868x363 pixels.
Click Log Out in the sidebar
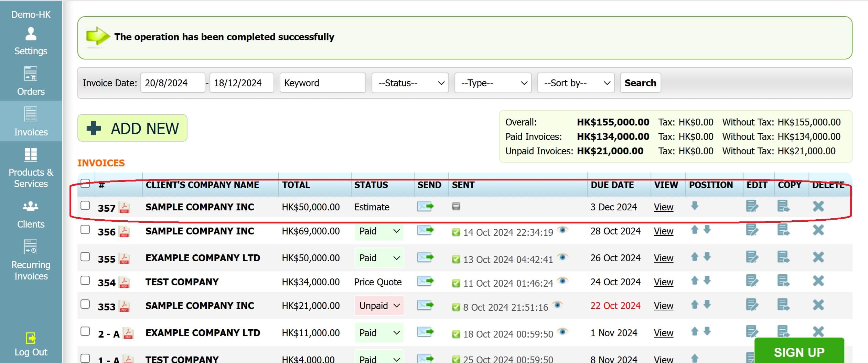(x=31, y=345)
